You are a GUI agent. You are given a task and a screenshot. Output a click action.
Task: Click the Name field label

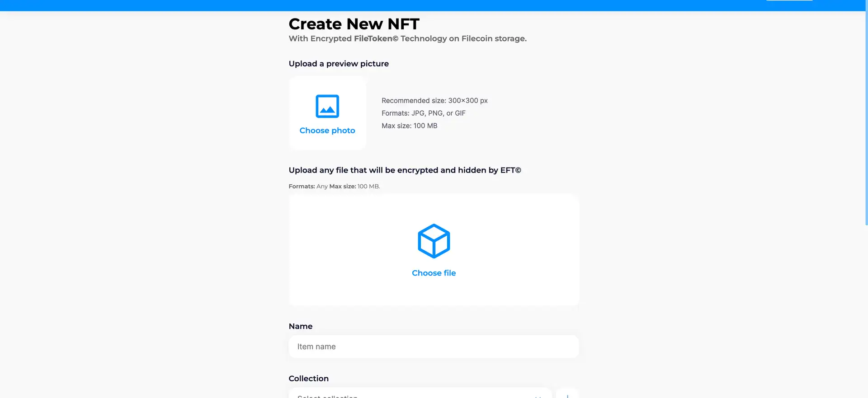tap(301, 326)
